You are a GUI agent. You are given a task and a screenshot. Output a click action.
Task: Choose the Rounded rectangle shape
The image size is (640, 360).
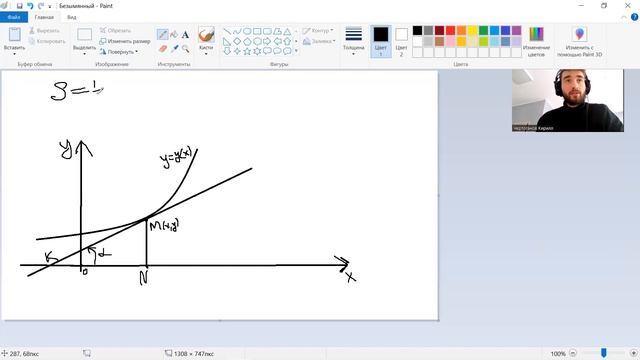[267, 31]
